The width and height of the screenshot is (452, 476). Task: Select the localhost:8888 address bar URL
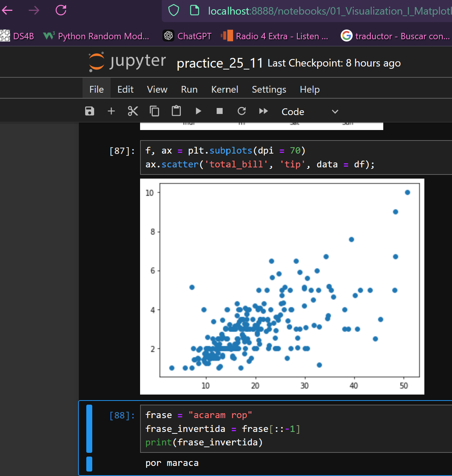(329, 11)
